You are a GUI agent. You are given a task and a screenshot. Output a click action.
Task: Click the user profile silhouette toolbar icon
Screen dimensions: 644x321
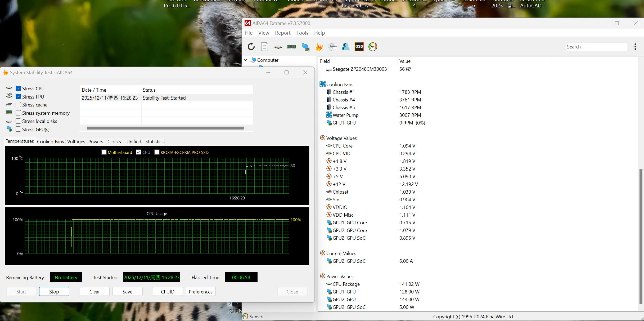pyautogui.click(x=345, y=47)
